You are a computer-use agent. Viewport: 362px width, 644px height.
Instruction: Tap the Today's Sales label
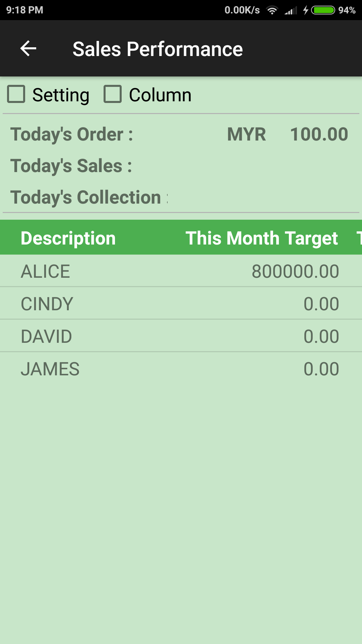pos(71,166)
